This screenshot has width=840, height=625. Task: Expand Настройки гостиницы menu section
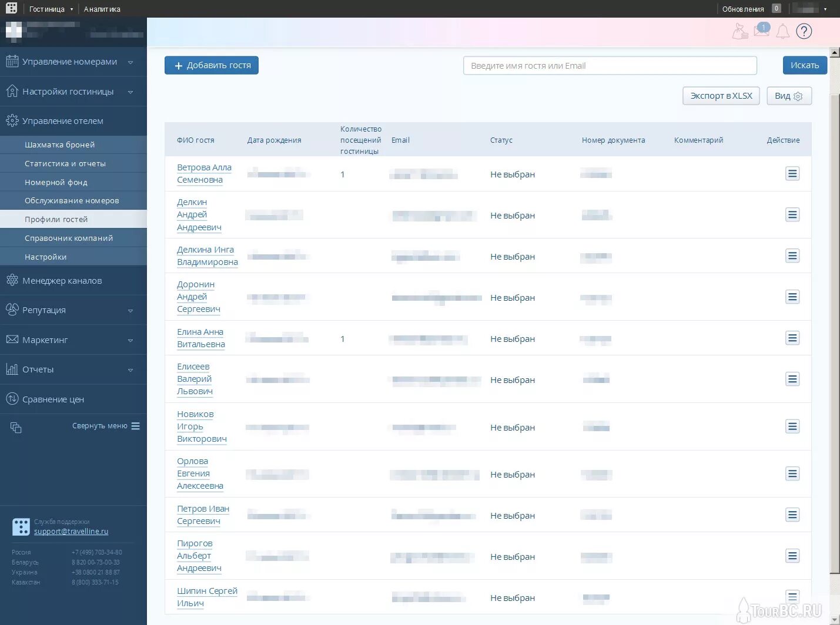click(73, 92)
